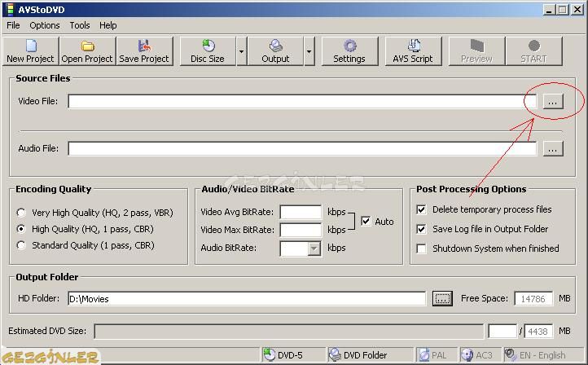Click the DVD-5 status bar indicator
Image resolution: width=588 pixels, height=365 pixels.
293,355
